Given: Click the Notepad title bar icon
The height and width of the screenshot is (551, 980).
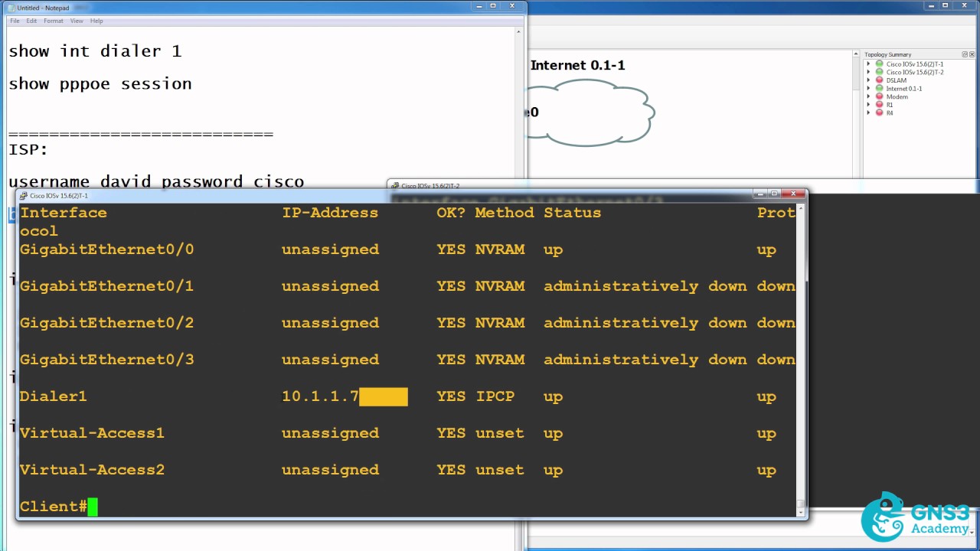Looking at the screenshot, I should [x=11, y=8].
